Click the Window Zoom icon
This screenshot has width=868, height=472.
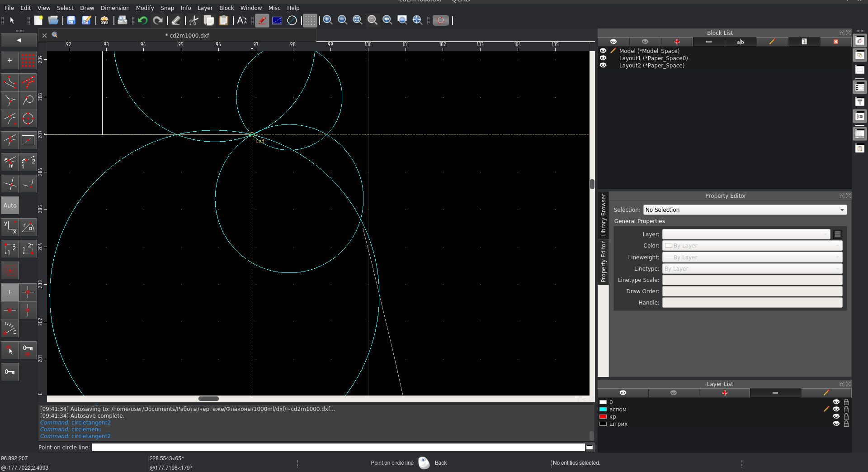click(x=402, y=20)
